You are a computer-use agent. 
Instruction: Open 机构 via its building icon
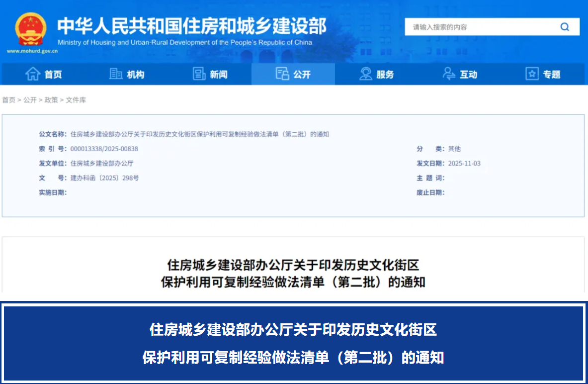[116, 74]
